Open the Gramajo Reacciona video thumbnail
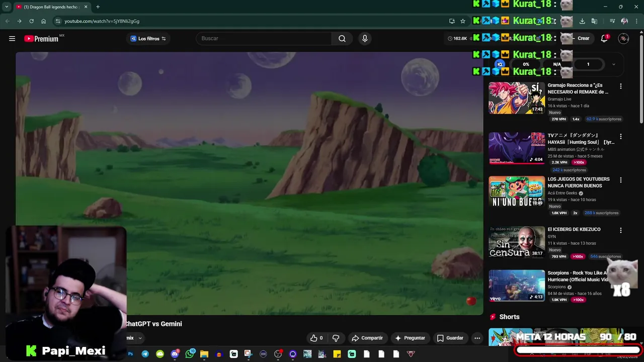 [517, 98]
